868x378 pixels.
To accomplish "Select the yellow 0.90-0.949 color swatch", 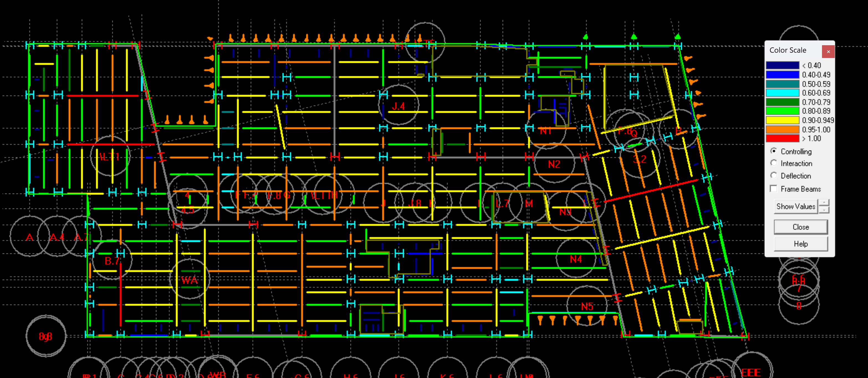I will (782, 120).
